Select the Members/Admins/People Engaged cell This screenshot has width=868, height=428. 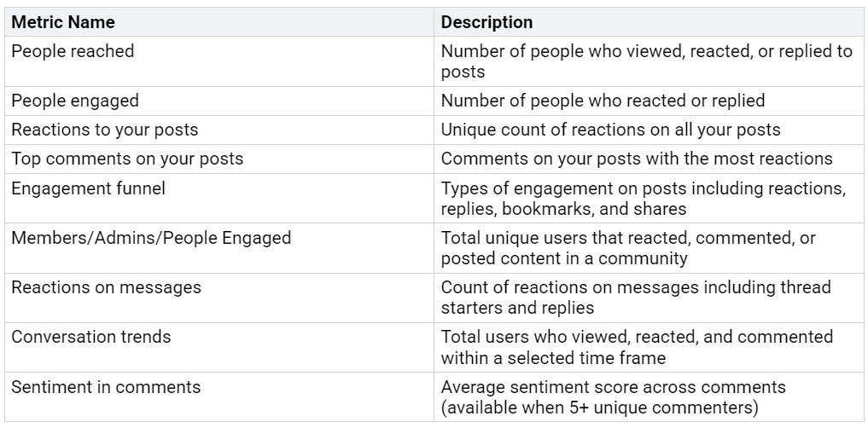[x=219, y=248]
